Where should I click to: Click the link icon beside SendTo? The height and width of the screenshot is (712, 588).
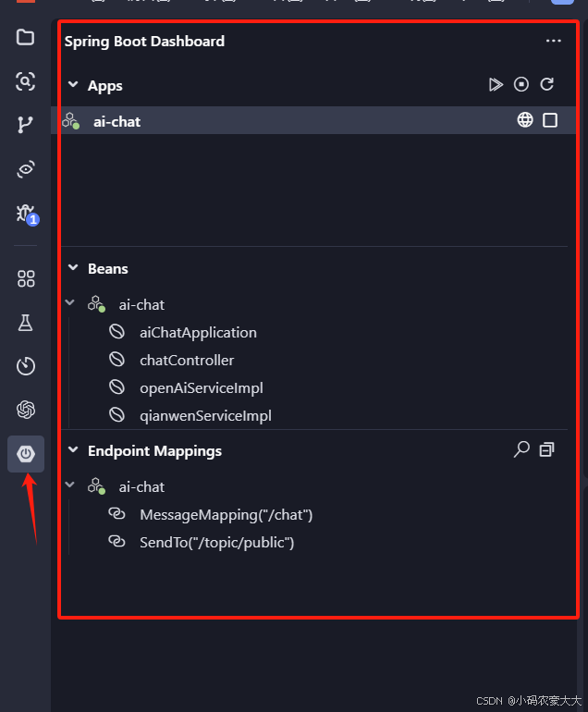(116, 541)
